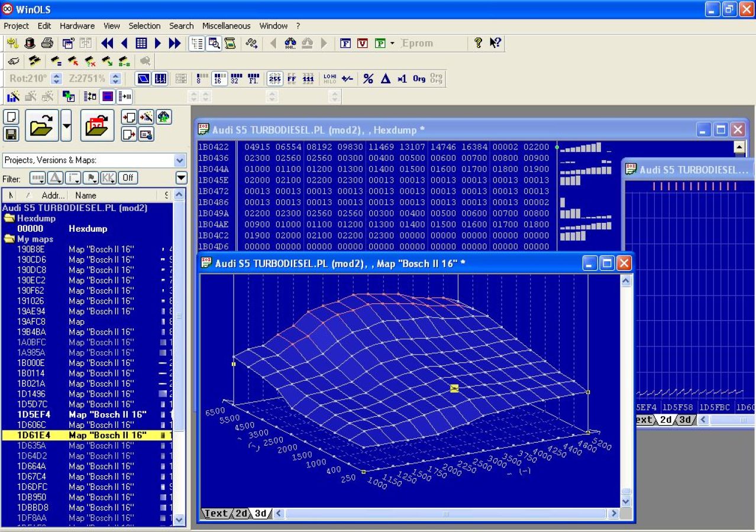756x532 pixels.
Task: Click the red V toolbar icon
Action: tap(363, 43)
